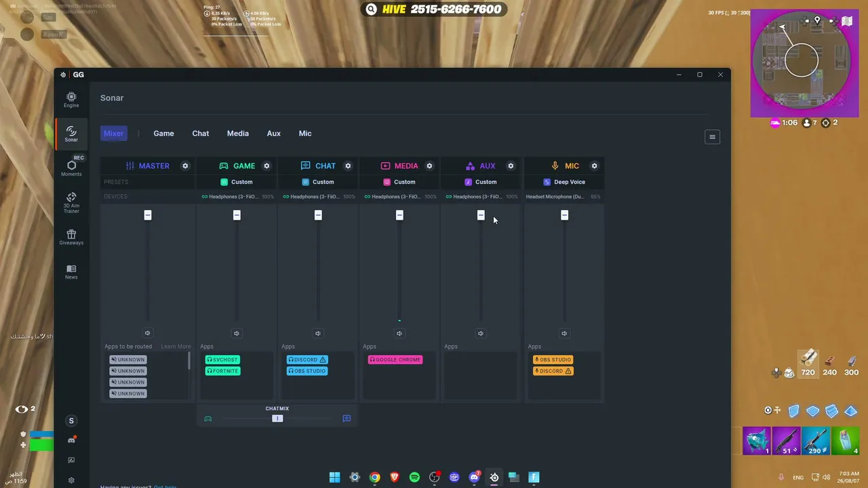Mute the CHAT channel

tap(318, 333)
